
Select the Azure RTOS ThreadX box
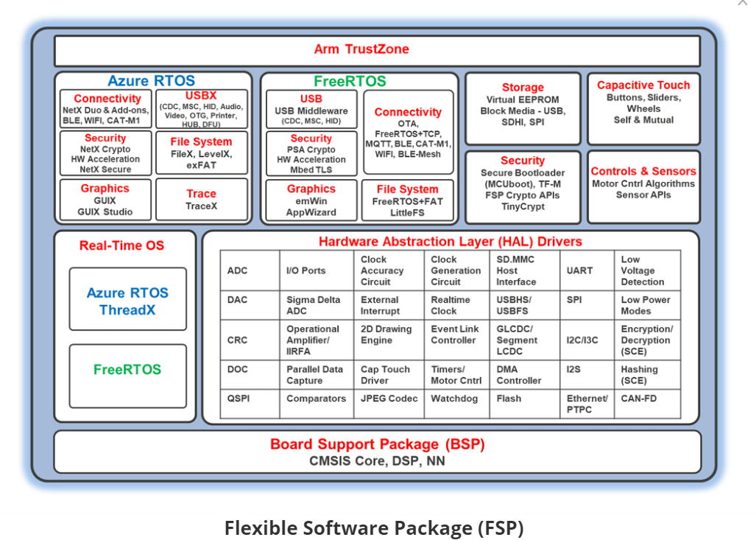[x=128, y=299]
